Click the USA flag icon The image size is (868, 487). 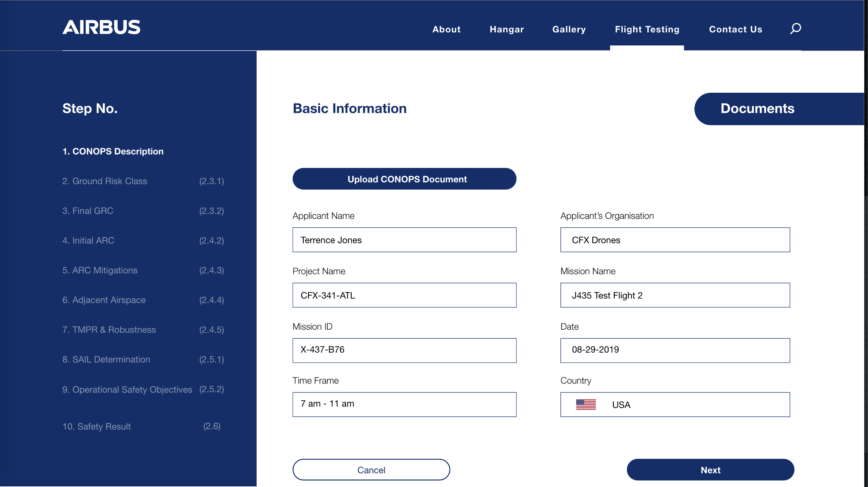pyautogui.click(x=586, y=405)
